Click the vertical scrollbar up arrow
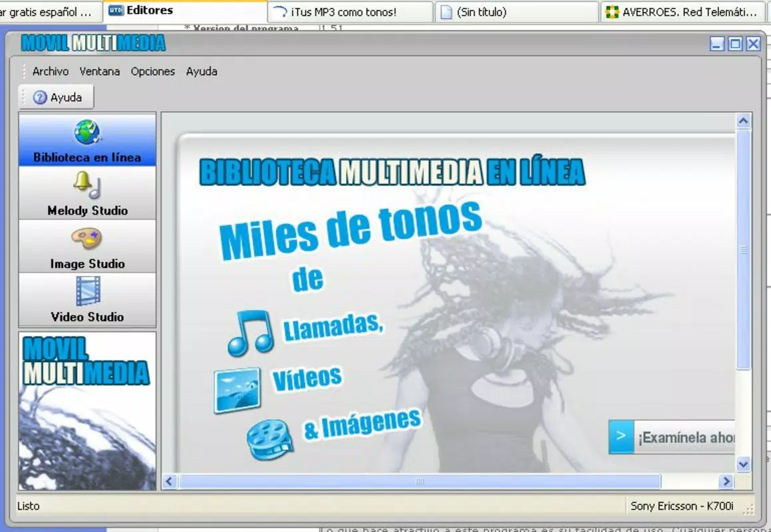The width and height of the screenshot is (771, 532). [744, 120]
